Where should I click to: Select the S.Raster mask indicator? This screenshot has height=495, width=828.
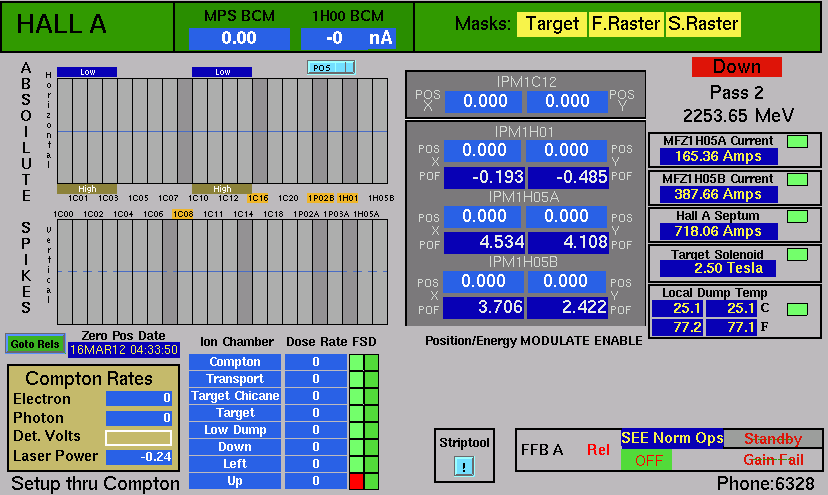click(703, 24)
